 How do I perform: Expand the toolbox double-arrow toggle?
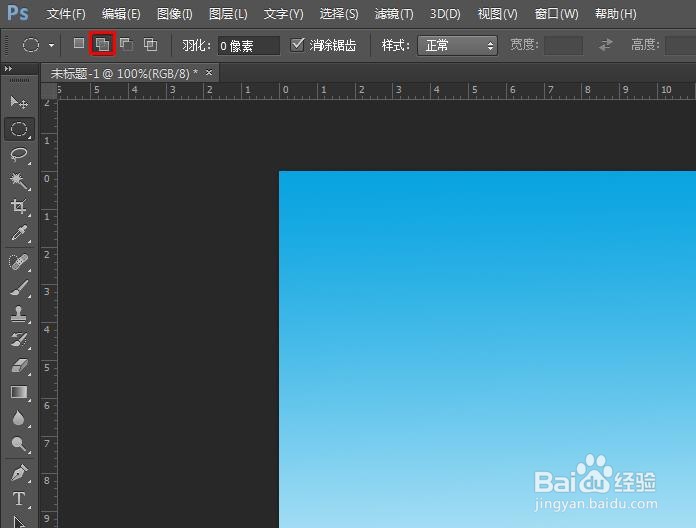click(8, 69)
